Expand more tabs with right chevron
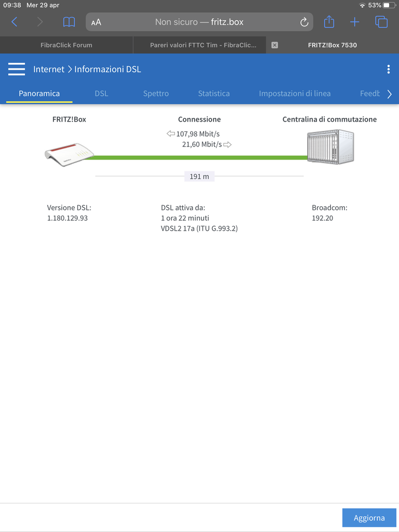This screenshot has height=532, width=399. coord(390,94)
